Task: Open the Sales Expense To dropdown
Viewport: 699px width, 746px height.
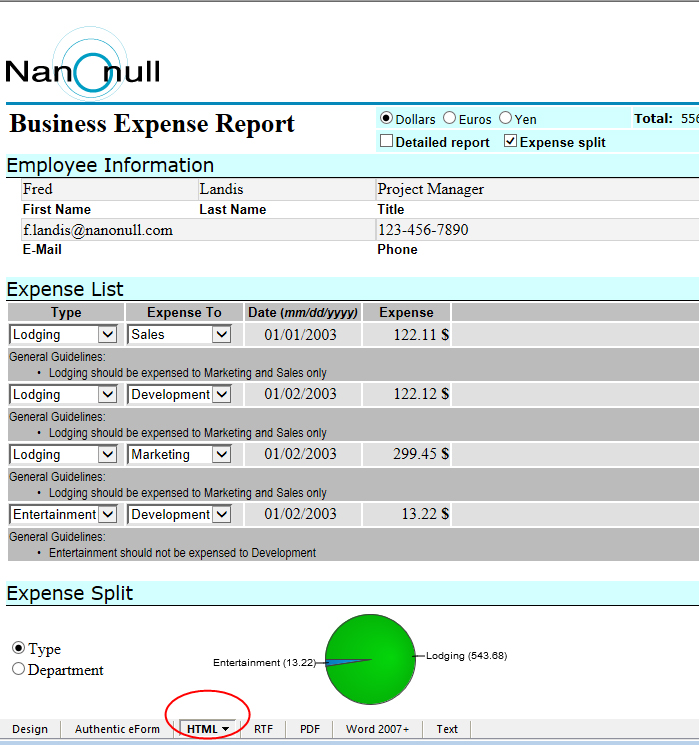Action: [x=221, y=335]
